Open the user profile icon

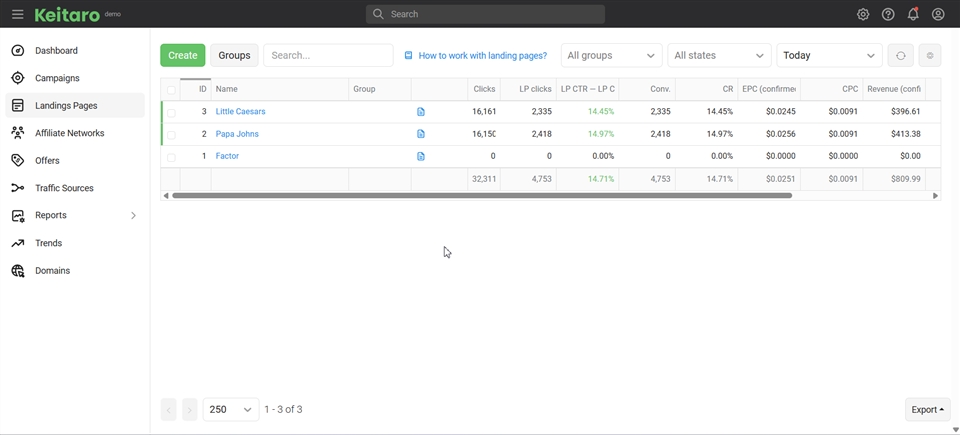[938, 14]
